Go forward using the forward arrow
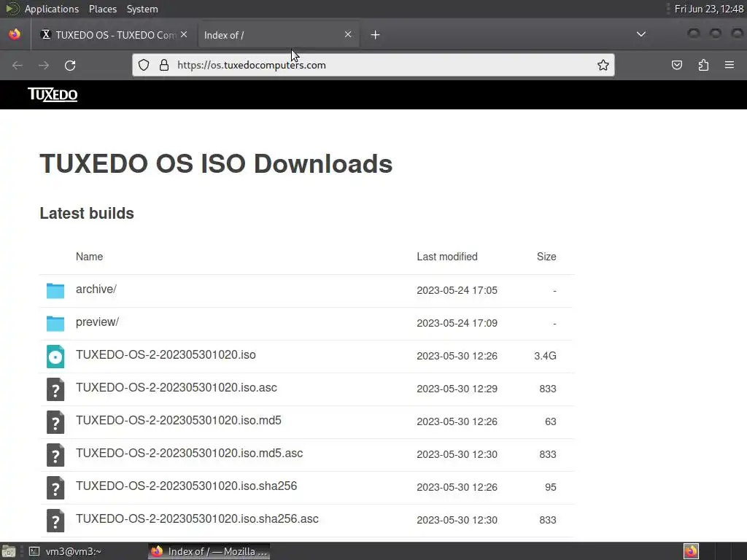The height and width of the screenshot is (560, 747). [44, 65]
